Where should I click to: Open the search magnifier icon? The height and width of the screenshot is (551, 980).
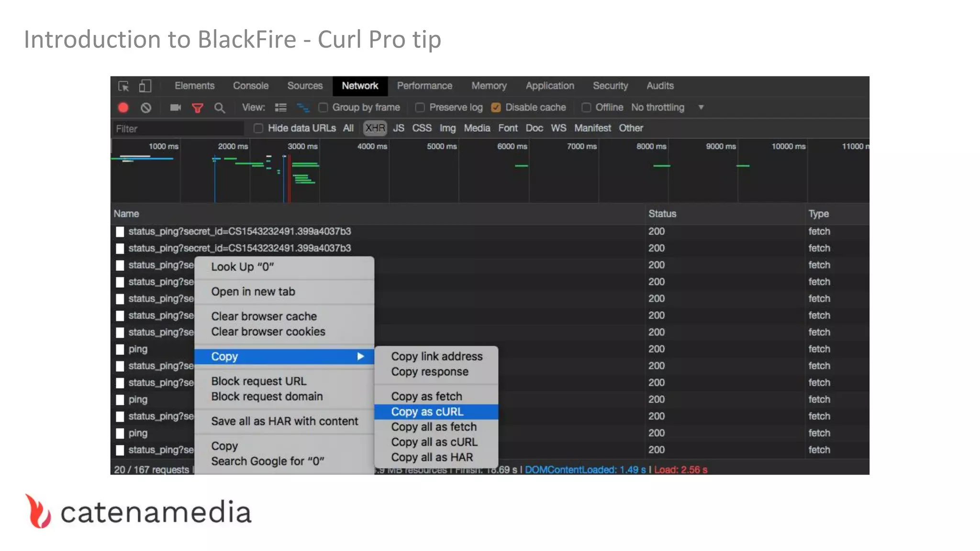click(x=219, y=108)
